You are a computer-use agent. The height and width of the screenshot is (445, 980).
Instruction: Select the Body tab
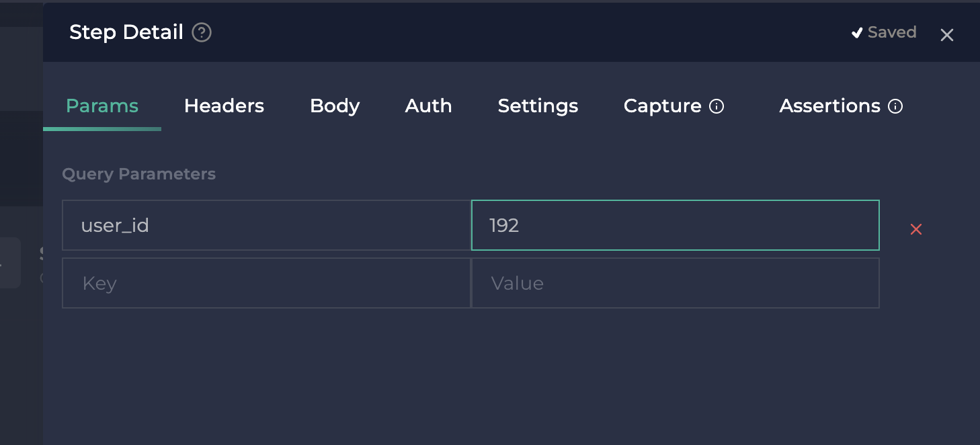335,106
